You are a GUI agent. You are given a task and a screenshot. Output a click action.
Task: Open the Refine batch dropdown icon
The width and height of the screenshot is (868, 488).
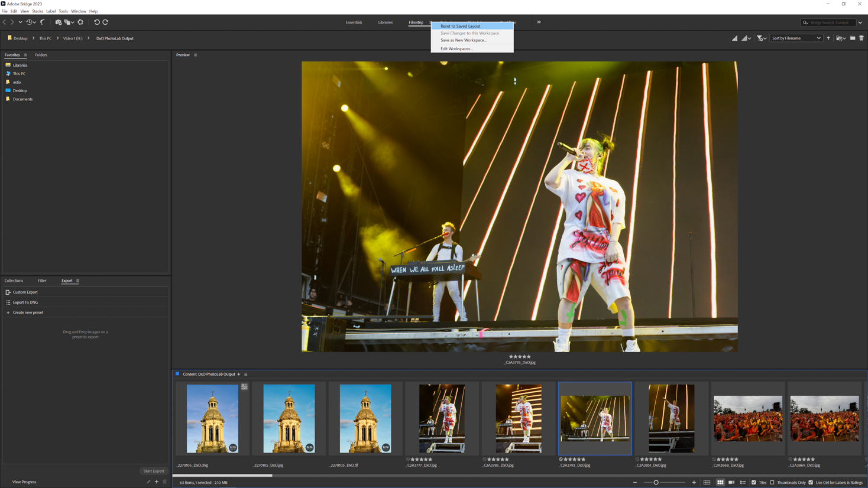pyautogui.click(x=69, y=22)
